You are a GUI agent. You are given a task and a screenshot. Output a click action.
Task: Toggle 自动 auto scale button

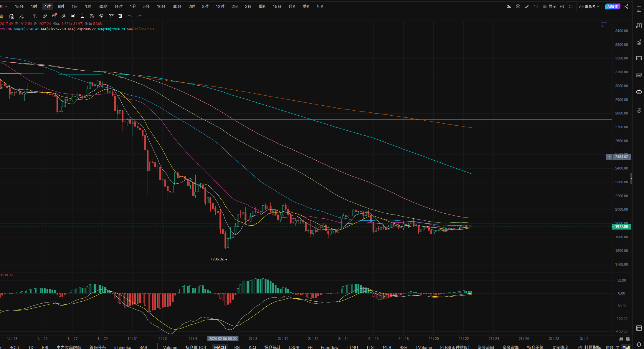click(x=626, y=347)
